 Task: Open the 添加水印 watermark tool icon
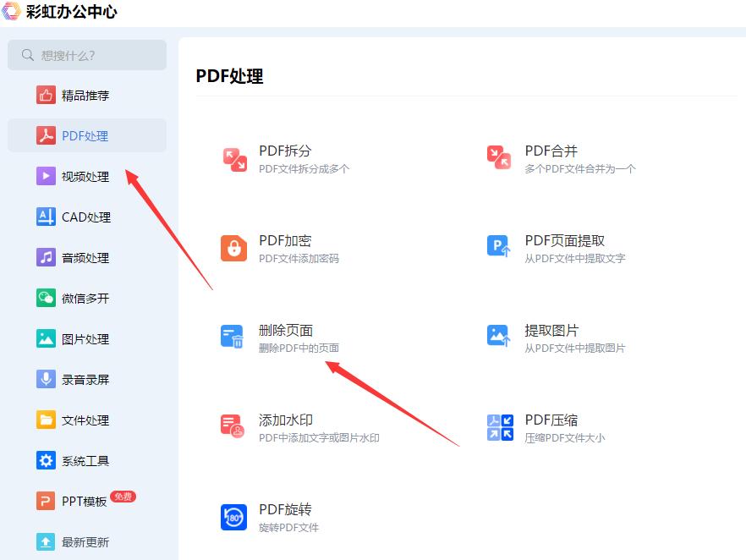click(x=234, y=426)
